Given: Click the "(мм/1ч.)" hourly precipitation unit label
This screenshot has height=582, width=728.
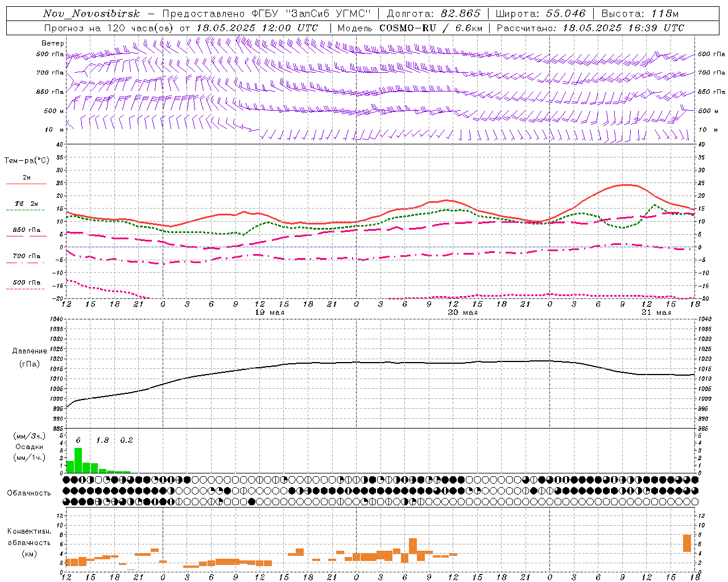Looking at the screenshot, I should [x=30, y=458].
